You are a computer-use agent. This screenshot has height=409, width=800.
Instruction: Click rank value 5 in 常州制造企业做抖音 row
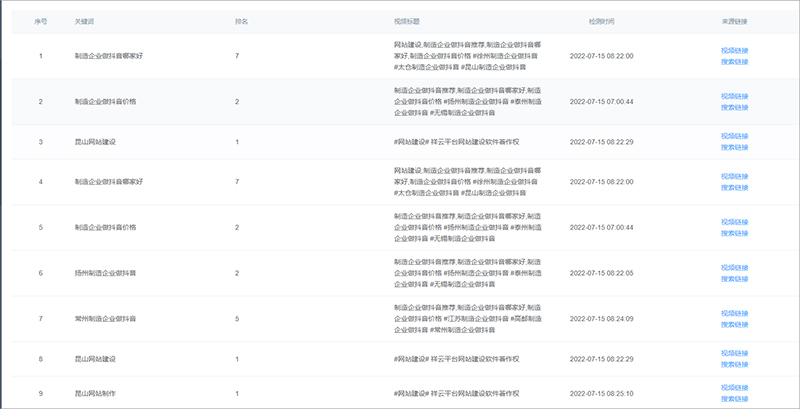click(237, 319)
